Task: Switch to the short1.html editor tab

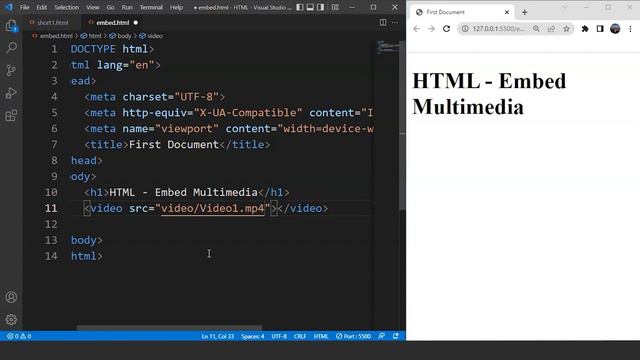Action: click(52, 22)
